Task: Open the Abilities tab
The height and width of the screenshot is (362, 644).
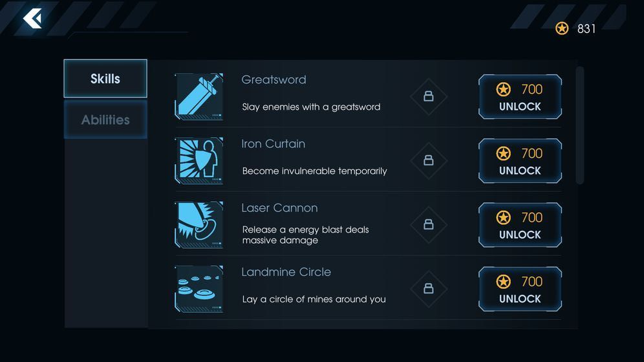Action: coord(105,120)
